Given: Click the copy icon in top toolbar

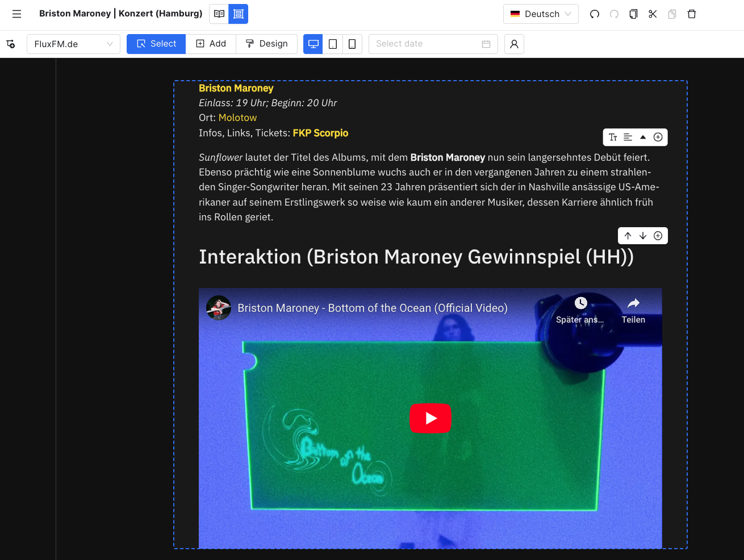Looking at the screenshot, I should click(633, 14).
